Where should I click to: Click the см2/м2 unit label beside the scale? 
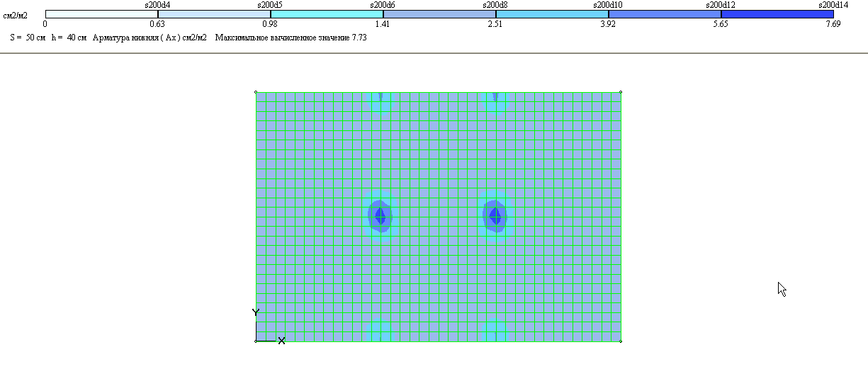coord(16,15)
